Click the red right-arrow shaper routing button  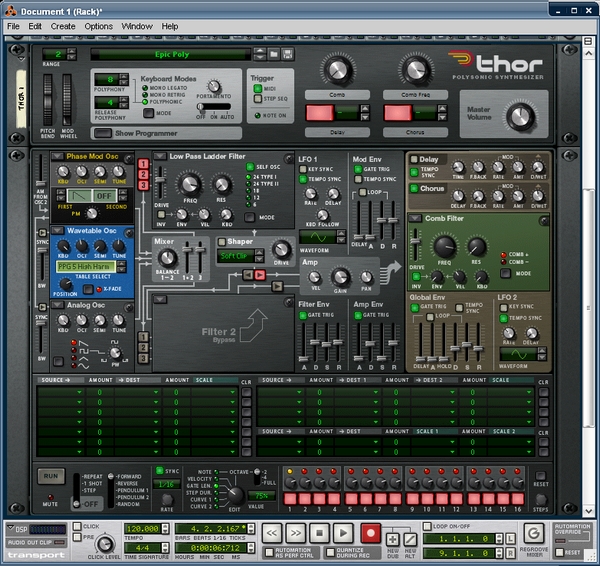[x=260, y=275]
